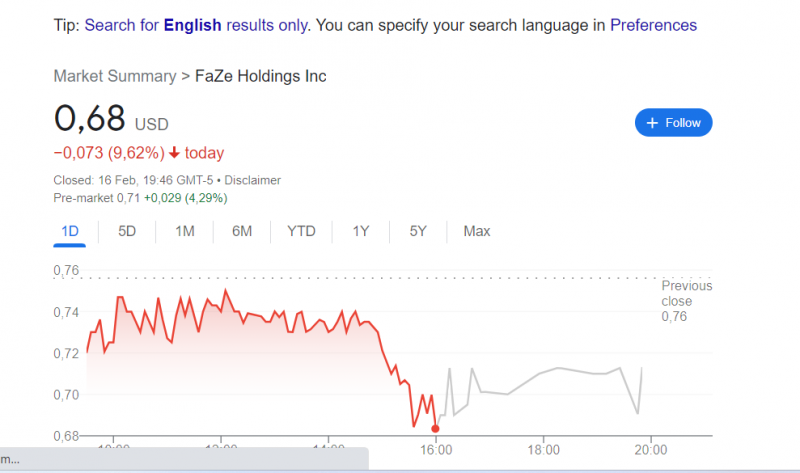
Task: Switch to the 1M chart tab
Action: pos(185,231)
